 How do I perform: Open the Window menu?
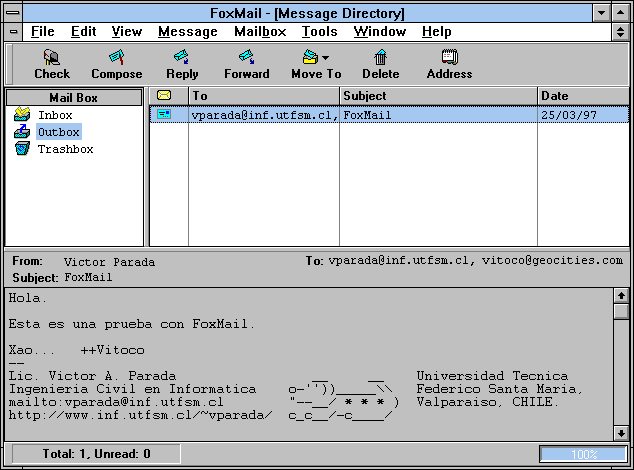(x=380, y=32)
